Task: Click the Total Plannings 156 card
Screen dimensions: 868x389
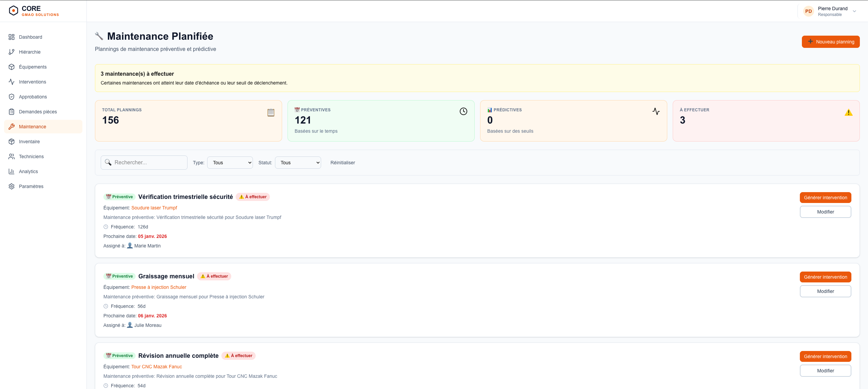Action: (189, 121)
